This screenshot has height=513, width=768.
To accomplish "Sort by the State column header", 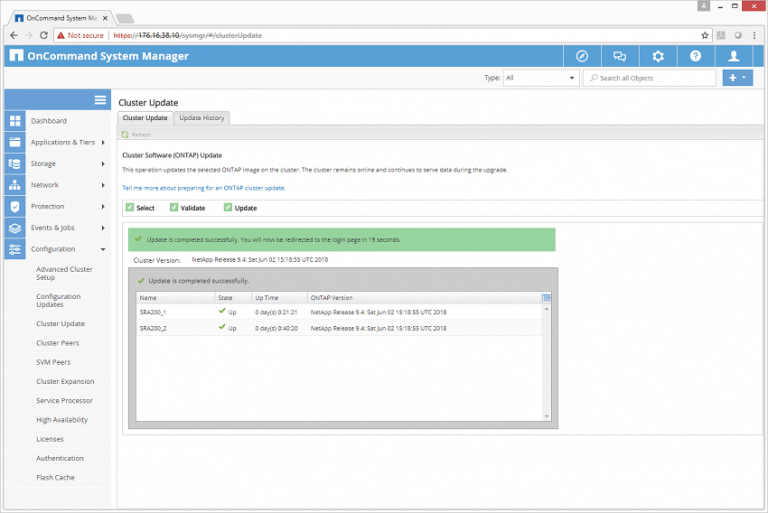I will tap(233, 298).
